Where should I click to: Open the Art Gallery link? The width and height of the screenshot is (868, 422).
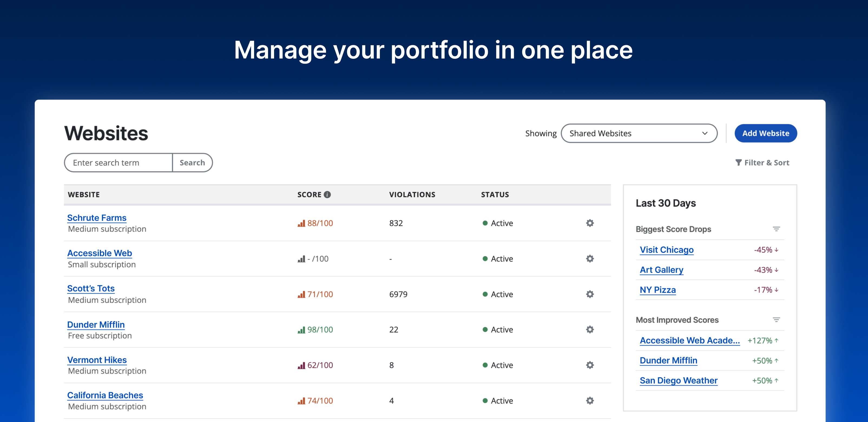click(x=662, y=270)
